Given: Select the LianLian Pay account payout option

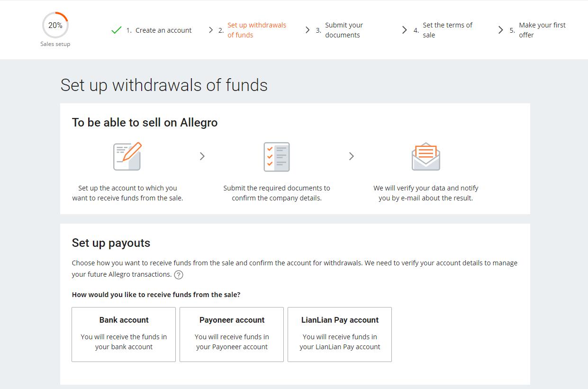Looking at the screenshot, I should coord(339,334).
